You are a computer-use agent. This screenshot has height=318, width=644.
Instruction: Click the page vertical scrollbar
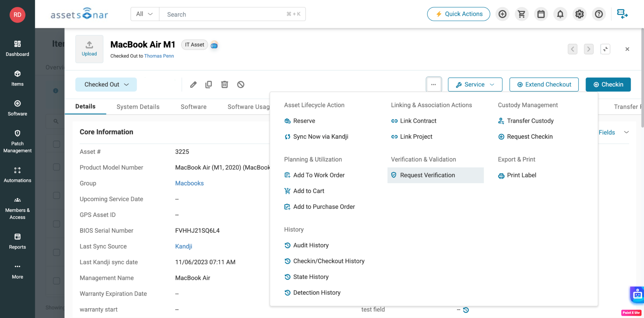click(642, 78)
